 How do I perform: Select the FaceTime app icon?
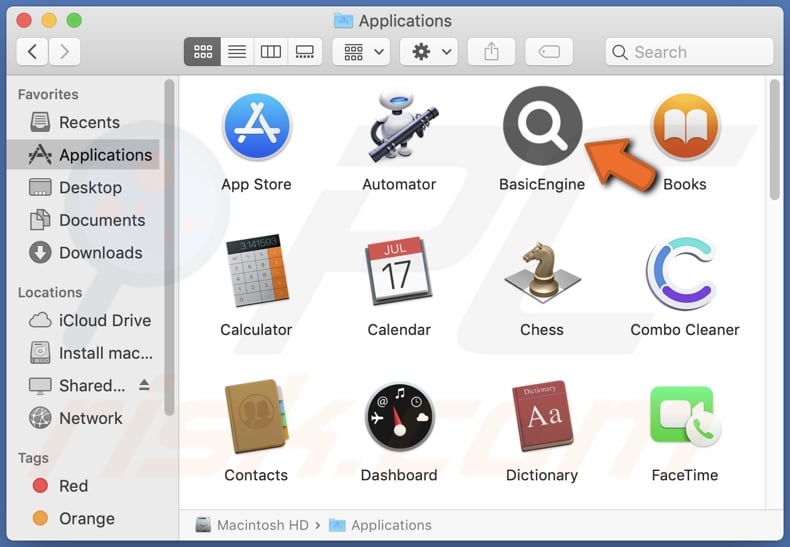(685, 416)
